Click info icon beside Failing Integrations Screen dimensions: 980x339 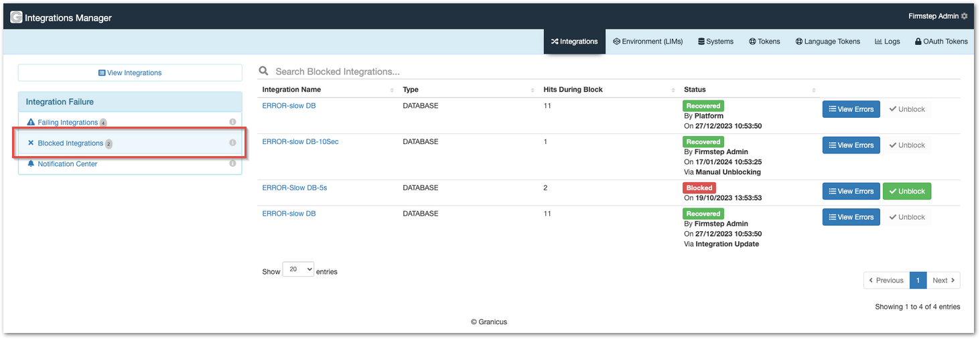coord(232,123)
